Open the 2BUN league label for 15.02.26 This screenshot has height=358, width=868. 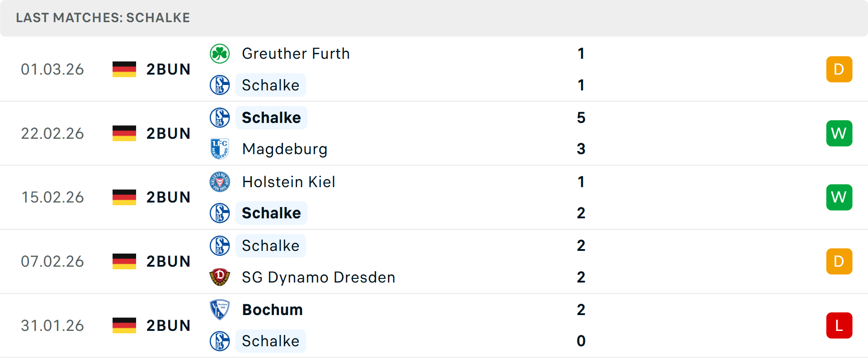click(x=168, y=197)
